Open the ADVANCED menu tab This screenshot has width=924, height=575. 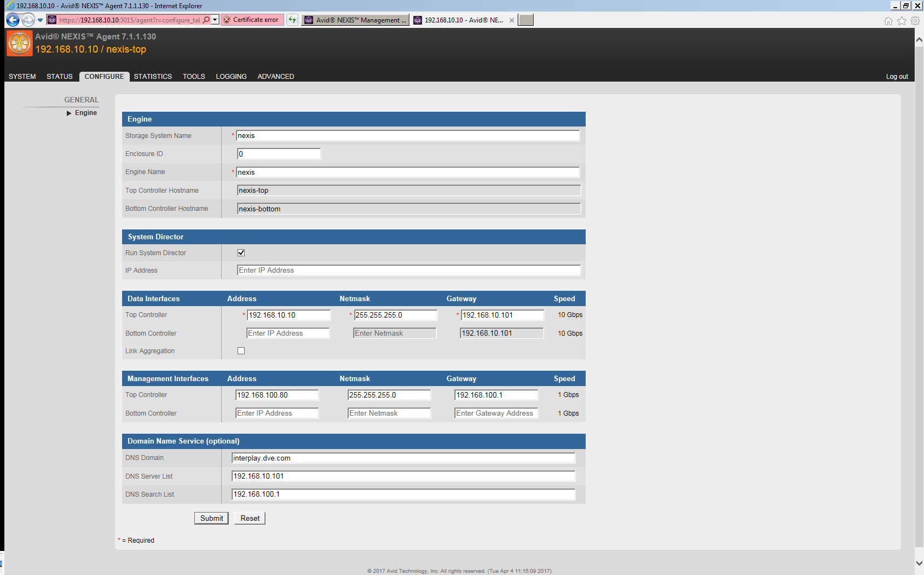[276, 77]
